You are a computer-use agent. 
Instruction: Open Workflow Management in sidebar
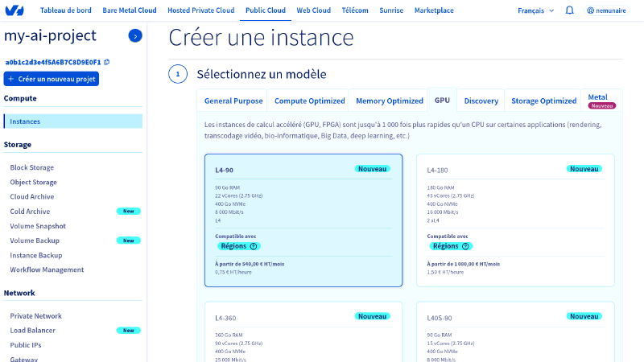pyautogui.click(x=47, y=269)
